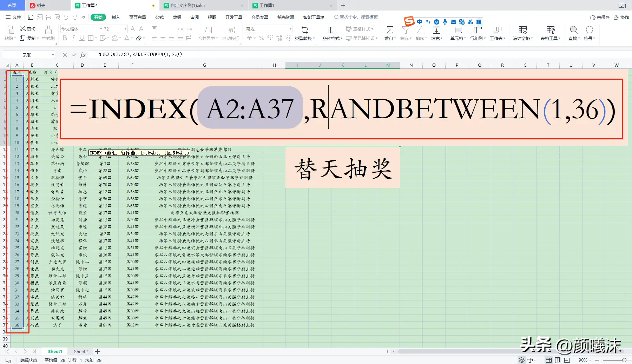This screenshot has width=632, height=364.
Task: Click the Find (查找) magnifier icon
Action: pyautogui.click(x=574, y=30)
